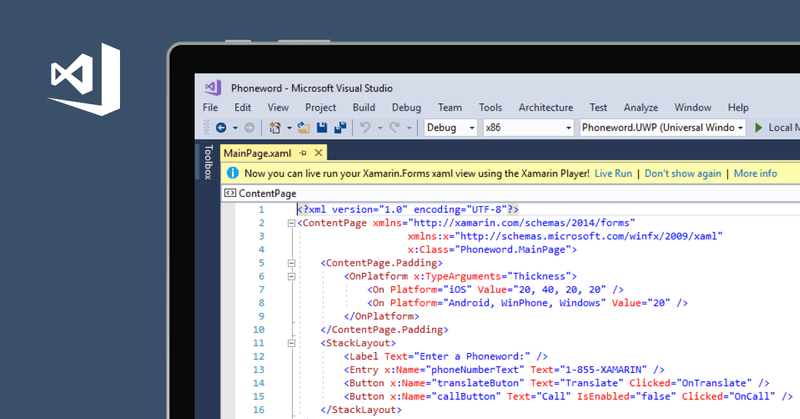Click the New Project toolbar icon
800x419 pixels.
275,128
